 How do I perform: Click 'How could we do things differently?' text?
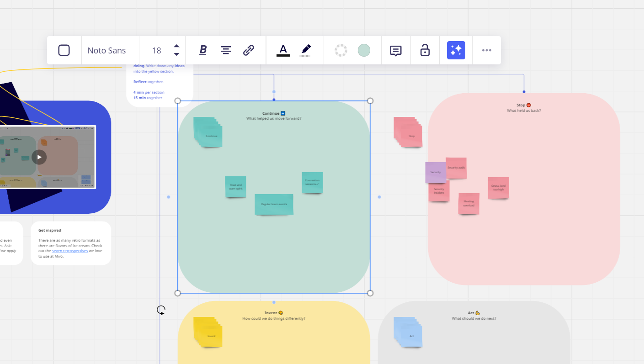pyautogui.click(x=274, y=318)
